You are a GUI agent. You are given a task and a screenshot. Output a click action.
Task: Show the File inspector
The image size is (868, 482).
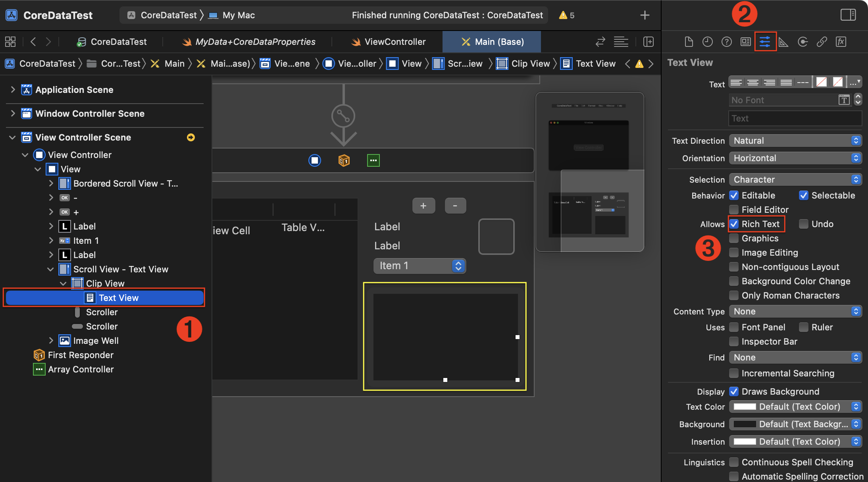(689, 42)
